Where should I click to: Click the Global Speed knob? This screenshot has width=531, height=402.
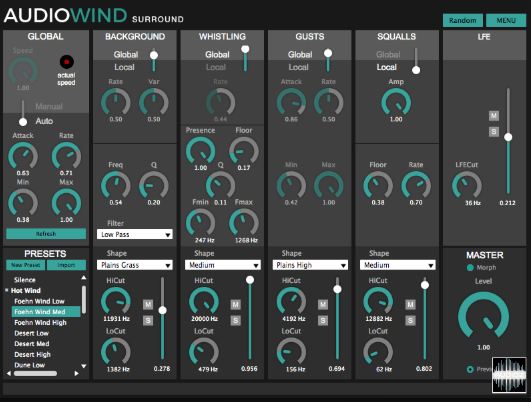[x=23, y=71]
